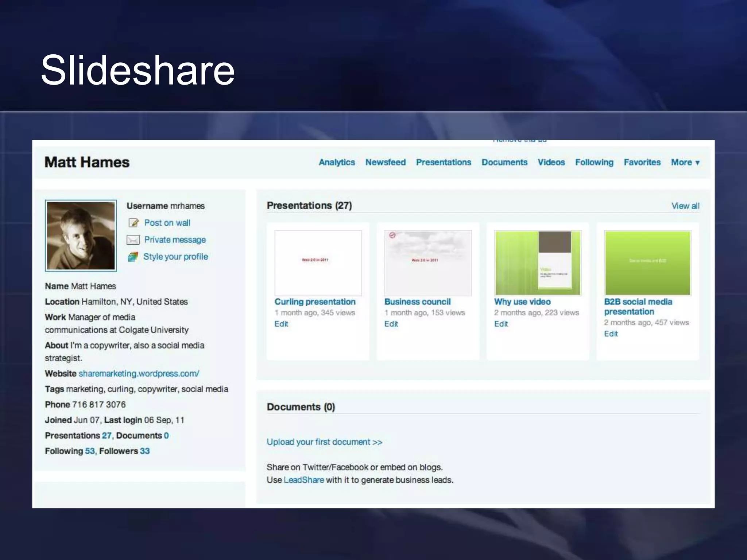Click the Curling presentation title link
Viewport: 747px width, 560px height.
pos(315,302)
